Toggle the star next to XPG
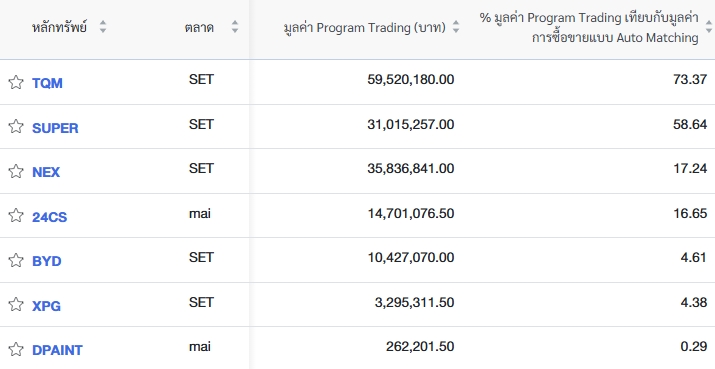Viewport: 715px width, 369px height. pyautogui.click(x=16, y=304)
